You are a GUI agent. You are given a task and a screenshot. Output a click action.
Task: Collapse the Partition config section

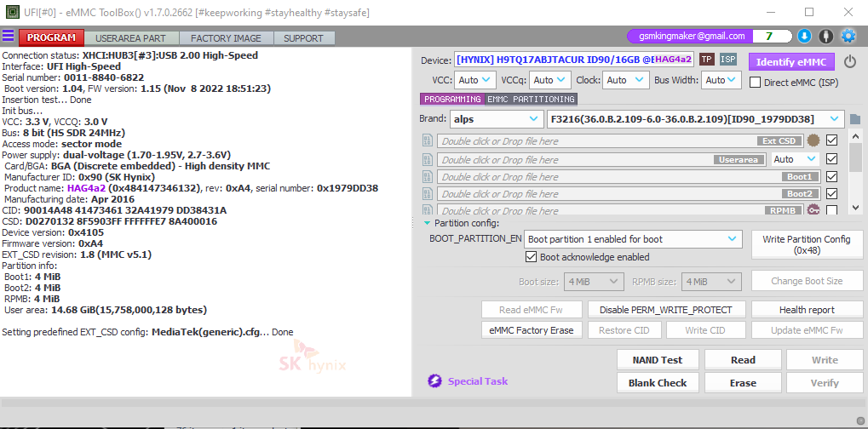tap(428, 223)
